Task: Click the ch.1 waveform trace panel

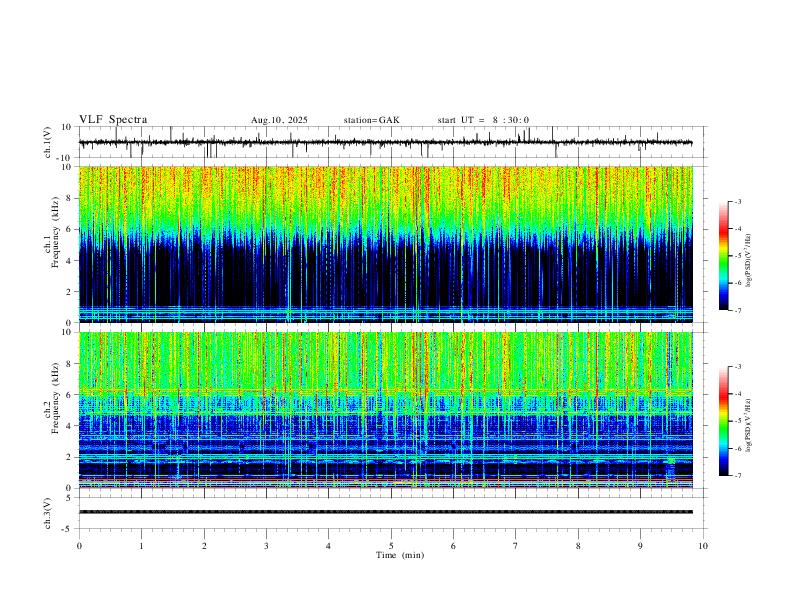Action: [393, 142]
